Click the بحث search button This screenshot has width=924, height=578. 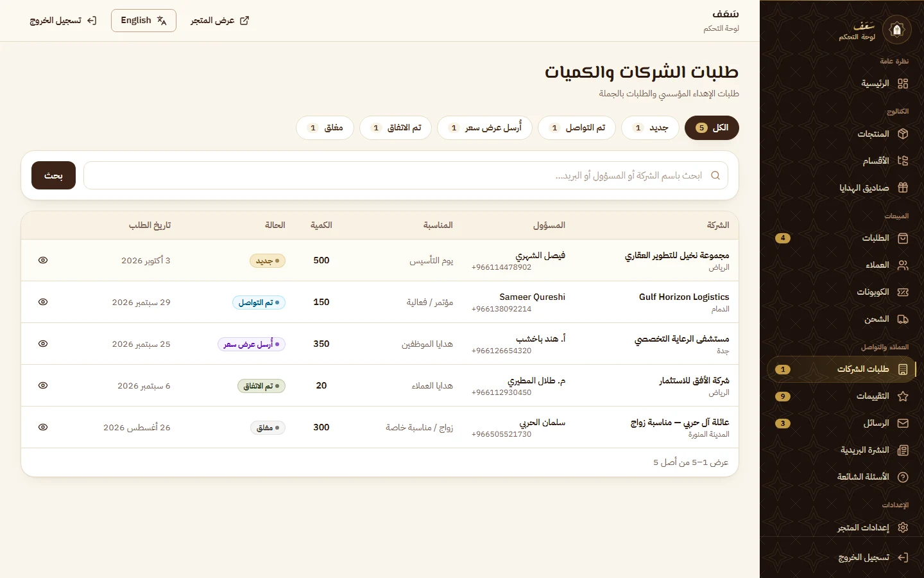point(53,175)
